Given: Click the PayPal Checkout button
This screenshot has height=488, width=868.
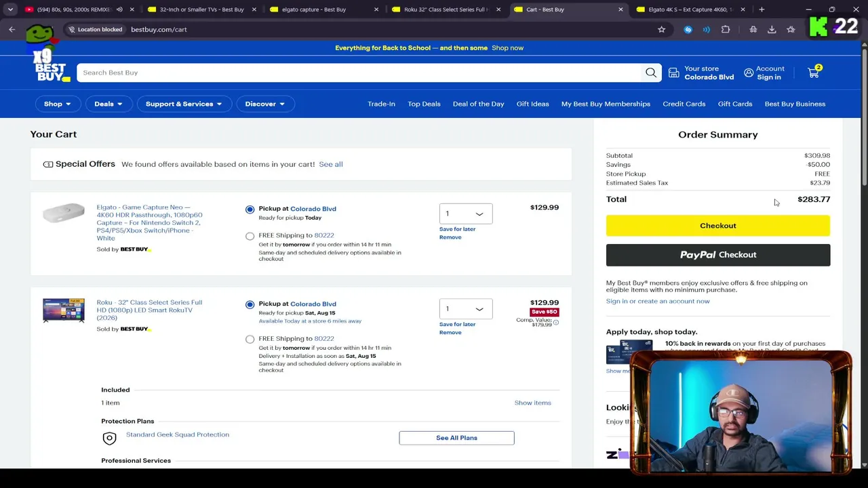Looking at the screenshot, I should pos(717,255).
